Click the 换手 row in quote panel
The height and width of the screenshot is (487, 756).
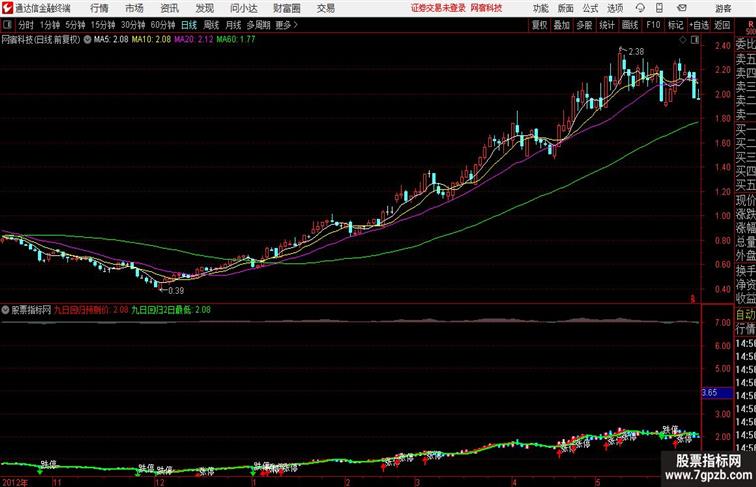(745, 270)
